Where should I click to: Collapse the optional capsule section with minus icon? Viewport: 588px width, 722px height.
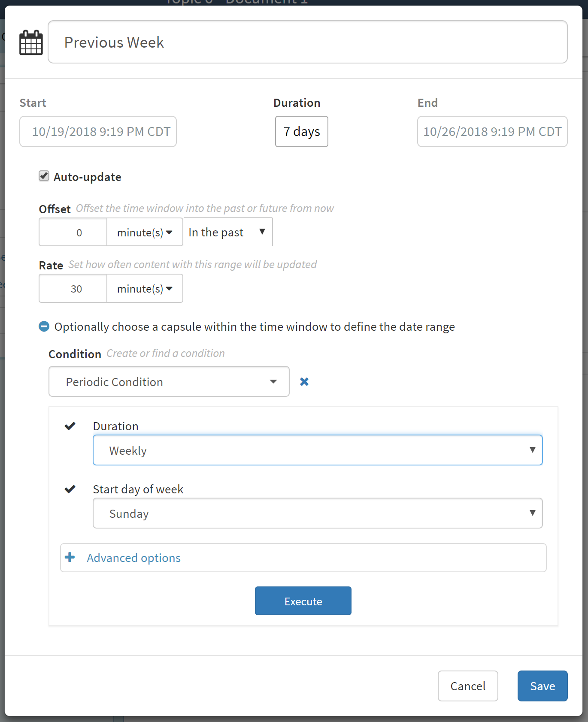[x=44, y=326]
